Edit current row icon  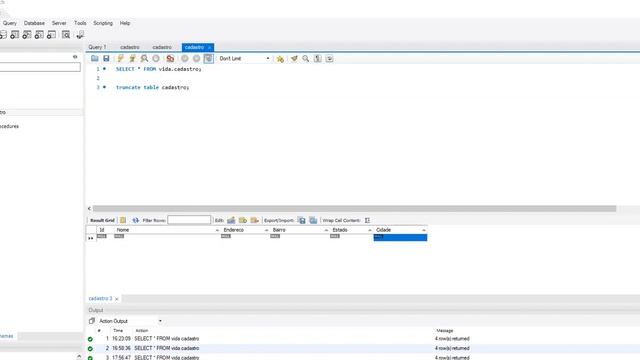pyautogui.click(x=231, y=220)
